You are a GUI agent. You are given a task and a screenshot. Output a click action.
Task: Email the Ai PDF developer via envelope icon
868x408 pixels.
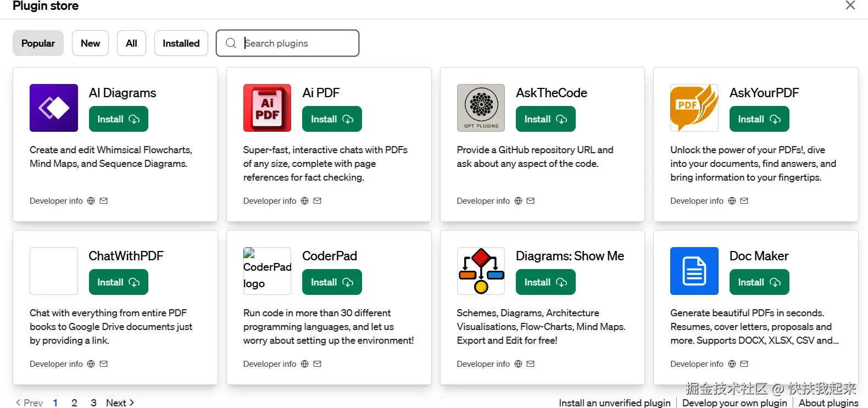tap(317, 201)
